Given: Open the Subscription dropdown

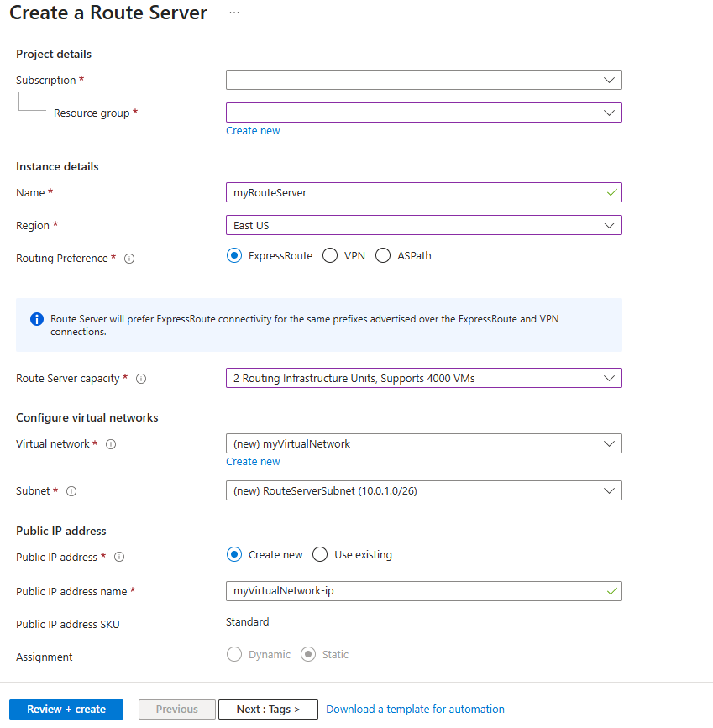Looking at the screenshot, I should pos(423,80).
